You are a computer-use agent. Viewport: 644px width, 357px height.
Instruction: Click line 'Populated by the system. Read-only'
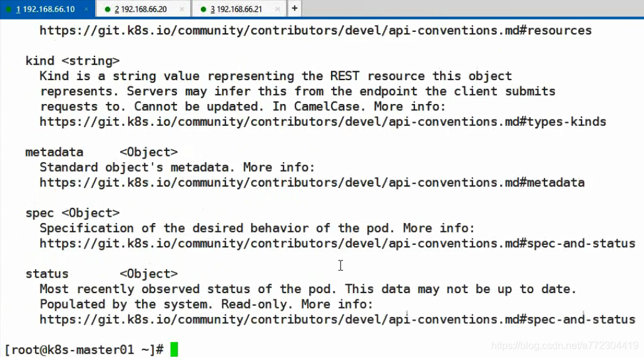[x=206, y=304]
